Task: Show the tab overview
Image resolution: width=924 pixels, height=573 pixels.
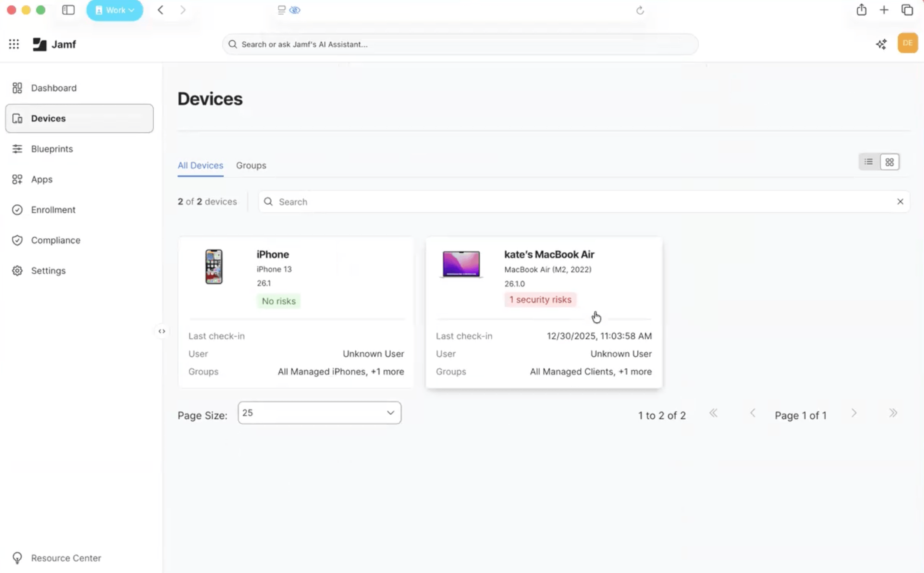Action: [907, 10]
